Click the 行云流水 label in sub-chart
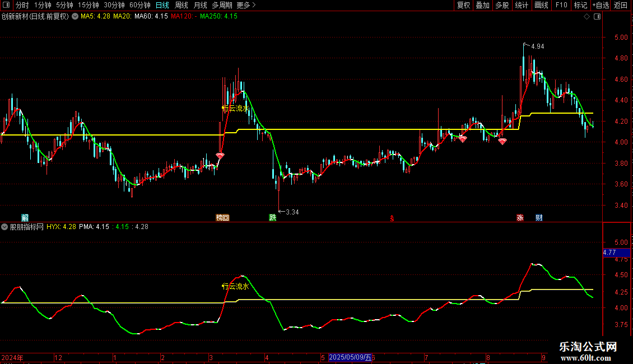 click(235, 286)
